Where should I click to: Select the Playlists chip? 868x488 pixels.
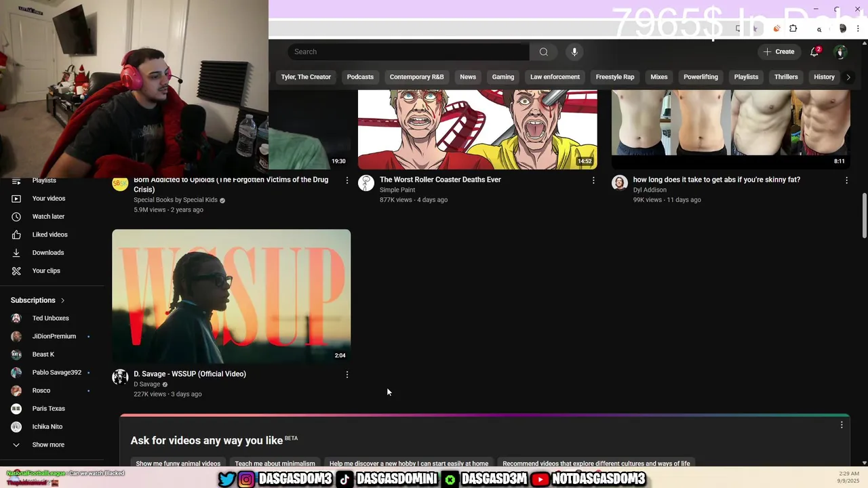coord(746,77)
